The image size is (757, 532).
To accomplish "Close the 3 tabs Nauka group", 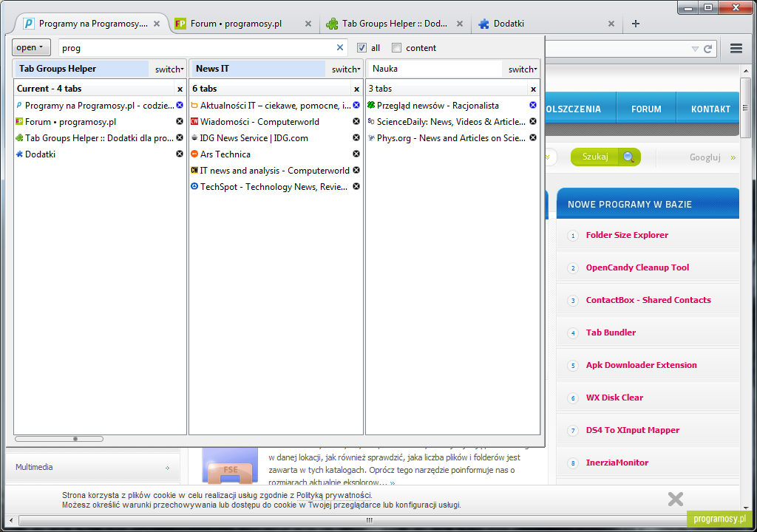I will (x=534, y=89).
